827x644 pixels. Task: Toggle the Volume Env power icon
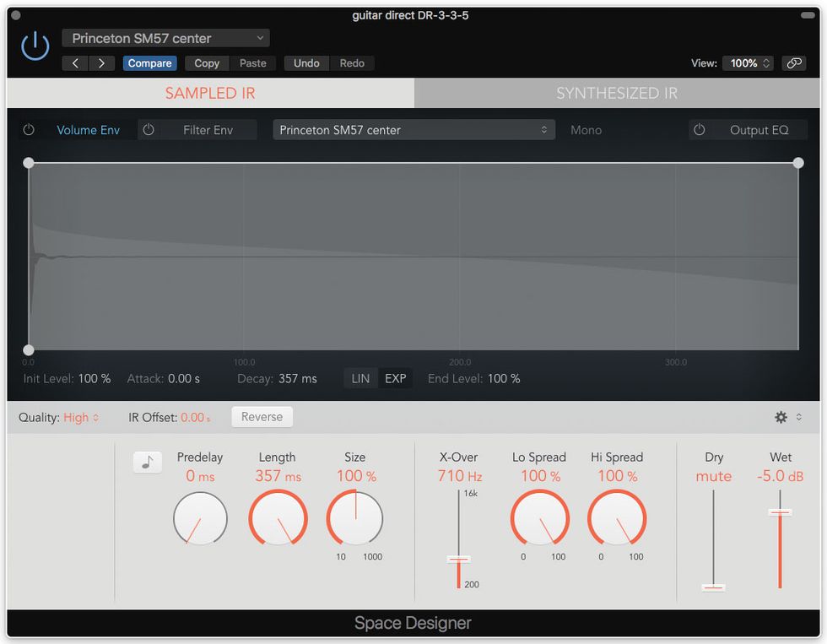coord(29,130)
